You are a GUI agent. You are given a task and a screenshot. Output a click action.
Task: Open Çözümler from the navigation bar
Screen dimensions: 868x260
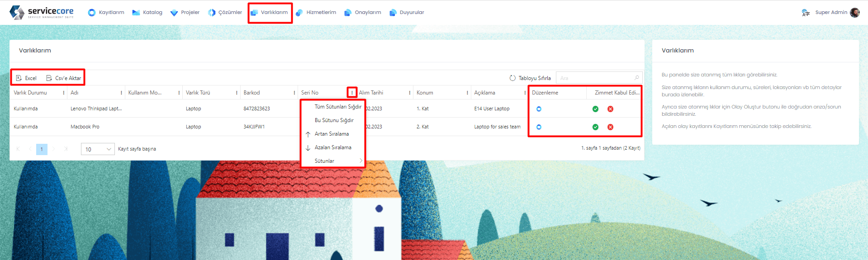[x=225, y=13]
